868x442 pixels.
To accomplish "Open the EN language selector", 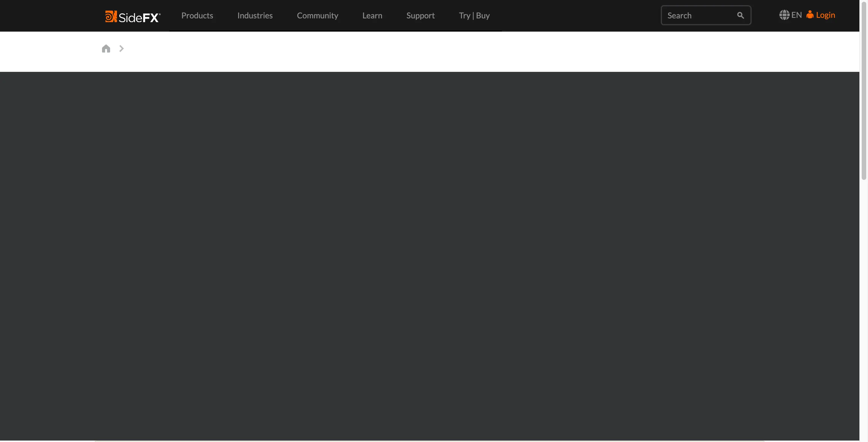I will (796, 15).
